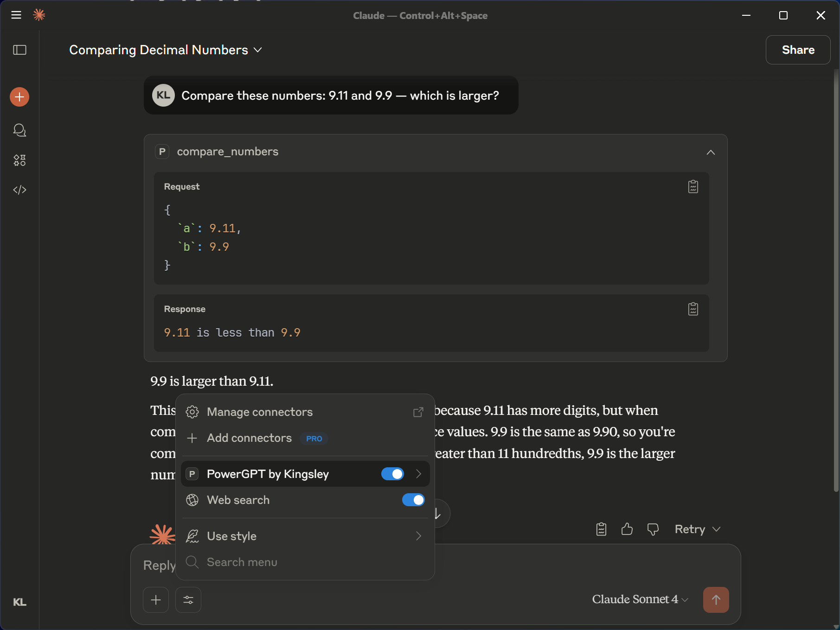
Task: Open the code brackets icon in sidebar
Action: pyautogui.click(x=19, y=190)
